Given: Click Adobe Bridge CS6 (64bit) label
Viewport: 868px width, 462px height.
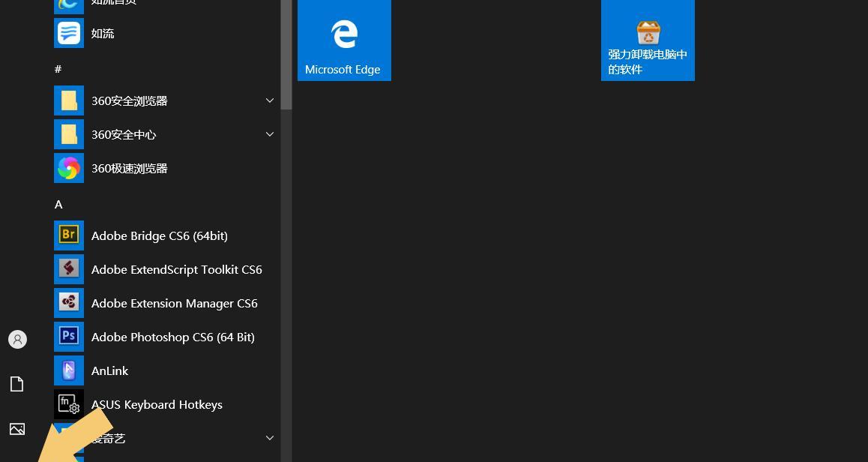Looking at the screenshot, I should pos(160,236).
